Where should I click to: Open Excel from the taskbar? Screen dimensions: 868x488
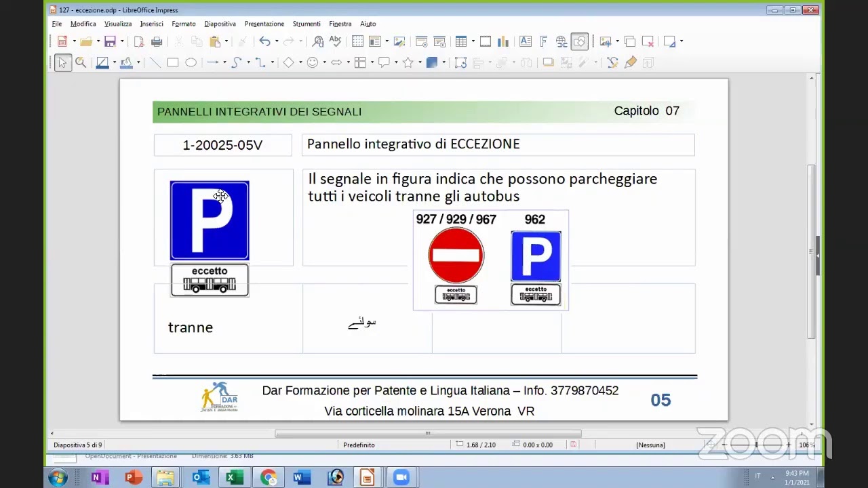pos(235,477)
